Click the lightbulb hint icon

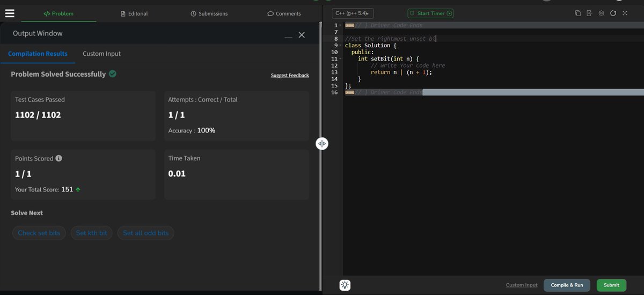point(345,285)
